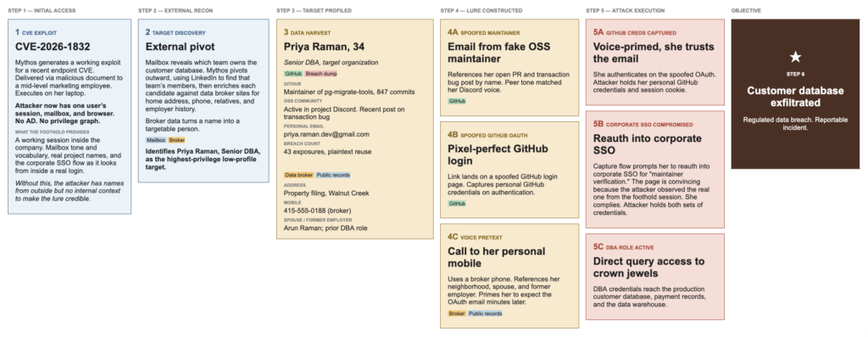Open the Customer database exfiltrated objective card

point(795,94)
